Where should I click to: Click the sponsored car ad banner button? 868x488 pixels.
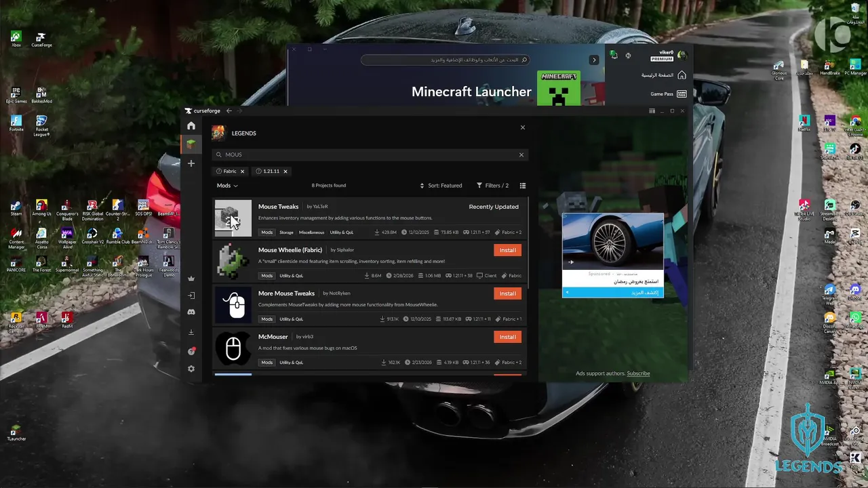613,293
